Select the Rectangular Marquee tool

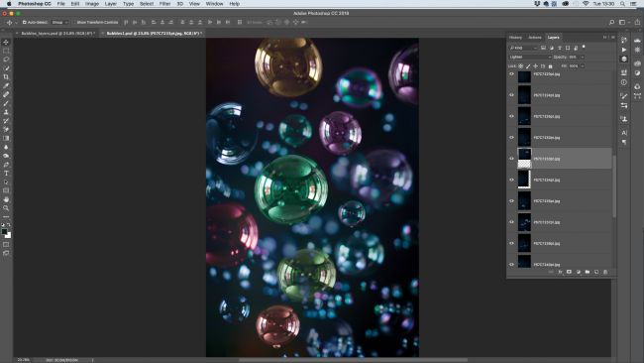click(x=6, y=51)
